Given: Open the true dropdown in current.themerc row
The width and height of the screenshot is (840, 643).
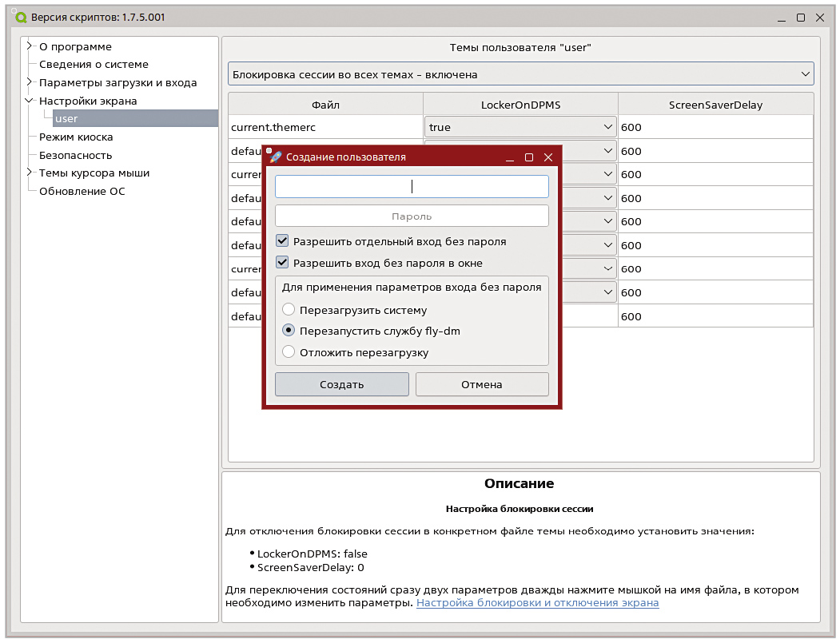Looking at the screenshot, I should [520, 128].
